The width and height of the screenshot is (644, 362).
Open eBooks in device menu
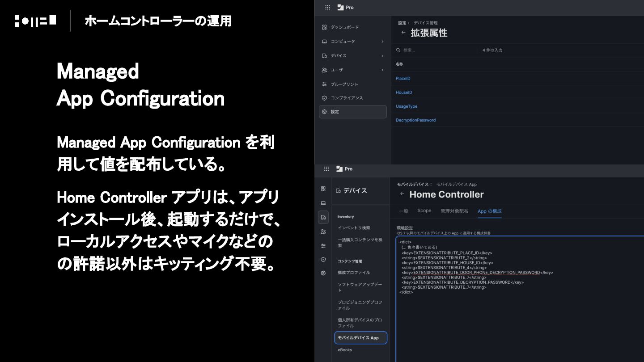(x=345, y=350)
